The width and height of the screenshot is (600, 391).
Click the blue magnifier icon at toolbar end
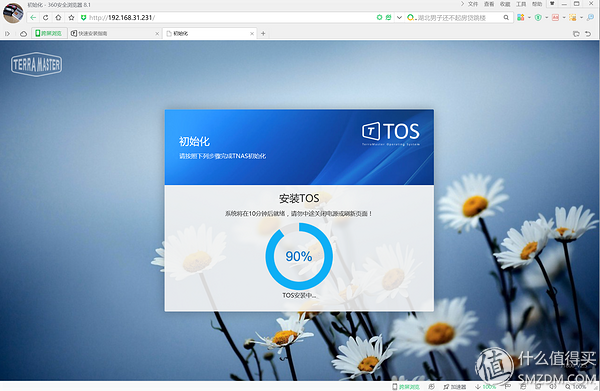pyautogui.click(x=590, y=18)
